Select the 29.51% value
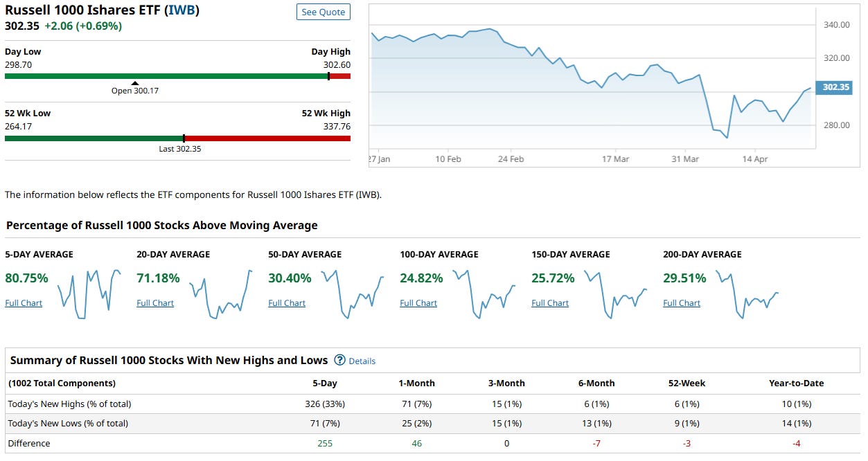The image size is (868, 461). tap(684, 278)
